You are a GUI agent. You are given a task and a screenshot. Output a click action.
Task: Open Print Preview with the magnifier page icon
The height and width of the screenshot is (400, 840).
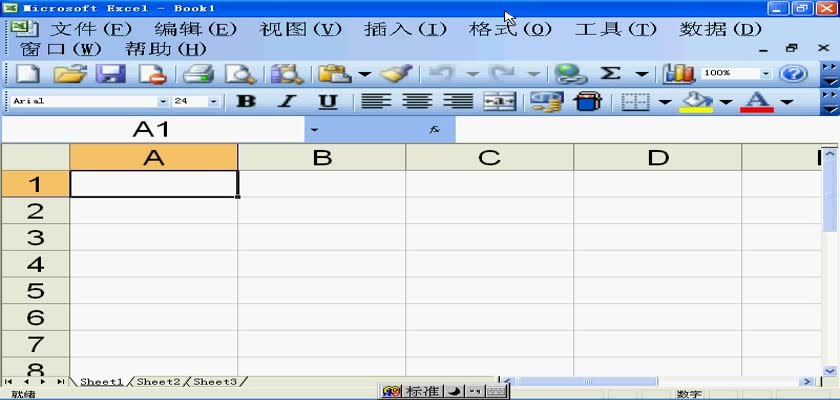tap(240, 74)
